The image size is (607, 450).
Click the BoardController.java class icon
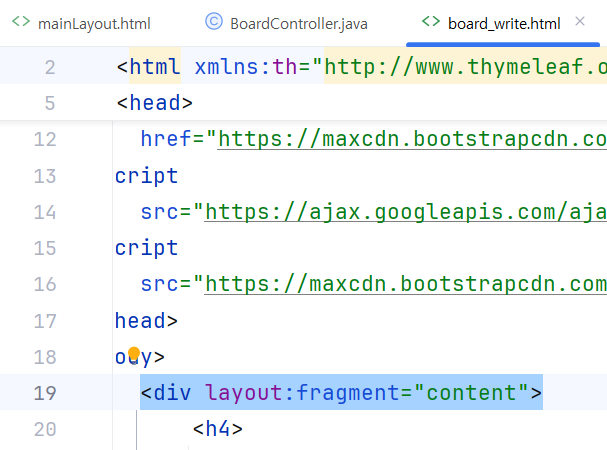point(214,21)
